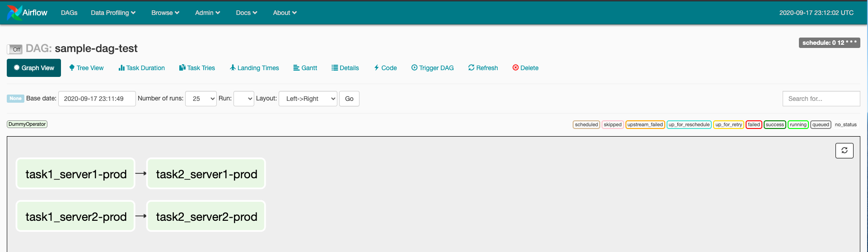
Task: Open the Task Tries tab
Action: coord(197,68)
